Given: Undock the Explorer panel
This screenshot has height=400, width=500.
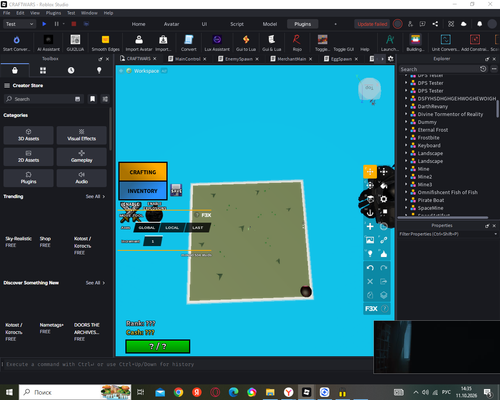Looking at the screenshot, I should point(487,59).
